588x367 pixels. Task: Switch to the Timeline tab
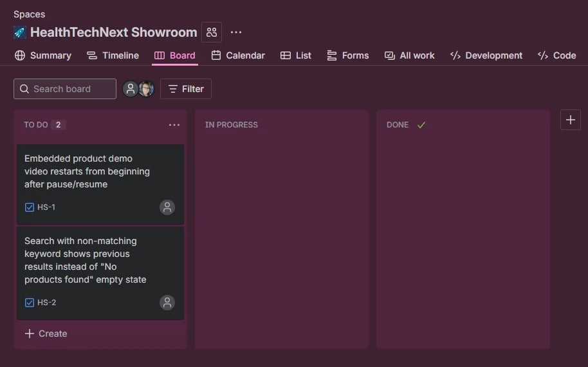(x=113, y=55)
